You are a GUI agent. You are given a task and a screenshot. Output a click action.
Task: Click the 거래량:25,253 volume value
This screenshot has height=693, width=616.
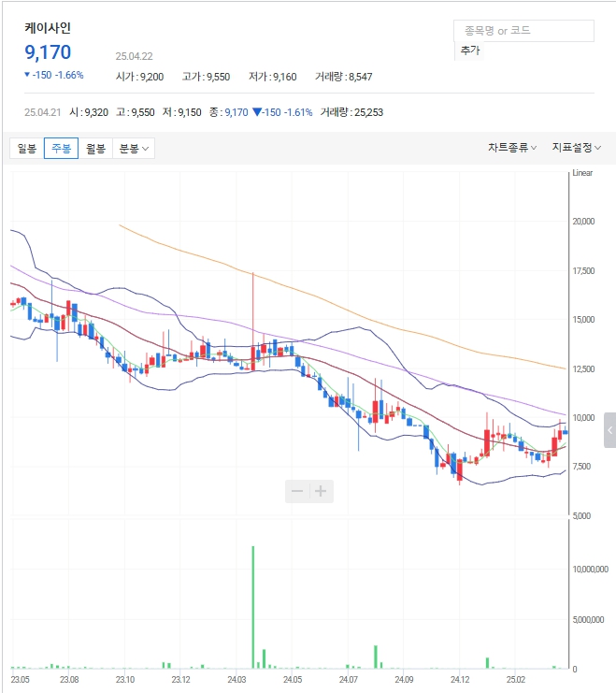[x=351, y=112]
